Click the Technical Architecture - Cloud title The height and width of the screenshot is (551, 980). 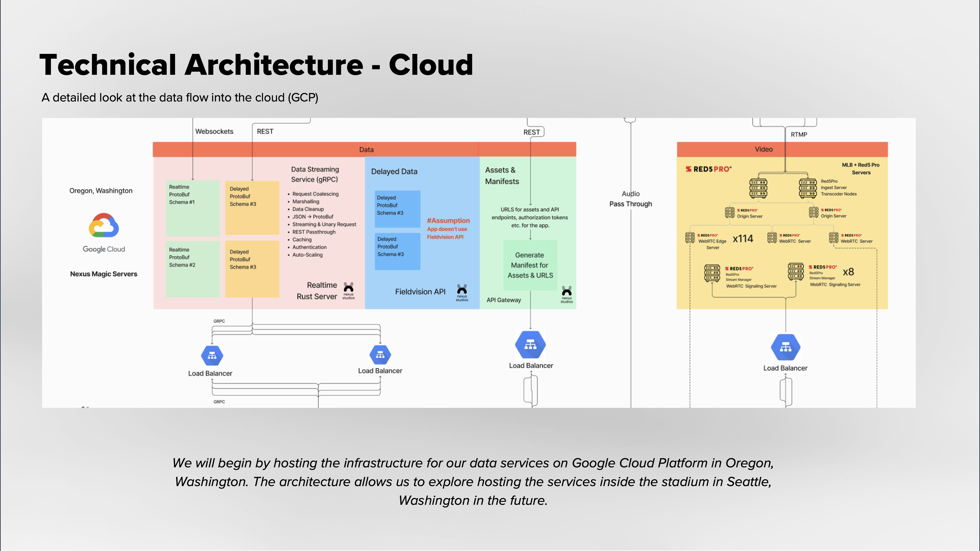pos(256,65)
